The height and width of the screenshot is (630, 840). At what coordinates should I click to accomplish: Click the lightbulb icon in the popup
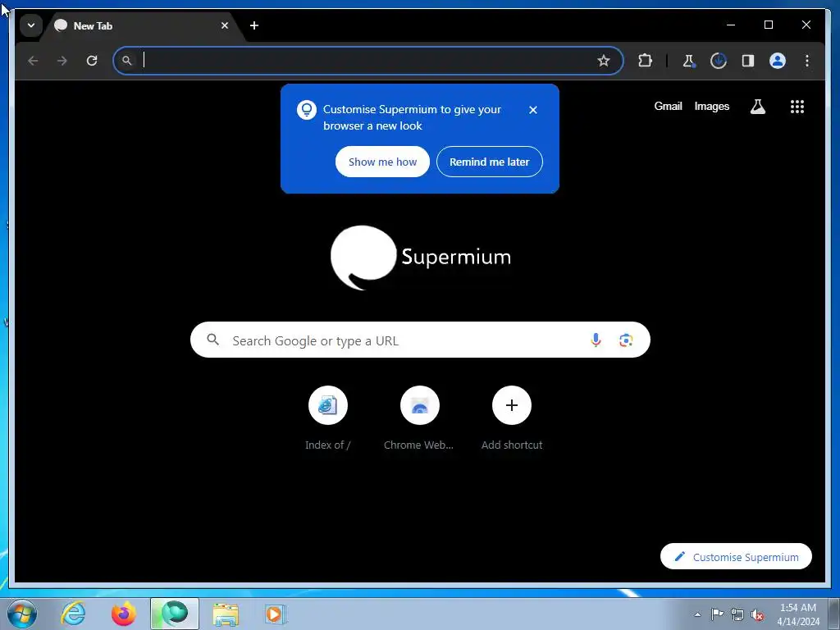[x=307, y=110]
